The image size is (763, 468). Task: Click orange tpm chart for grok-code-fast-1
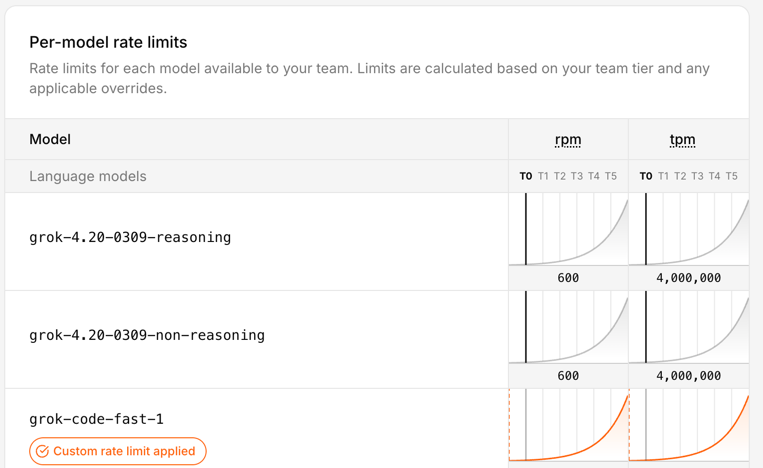[689, 426]
